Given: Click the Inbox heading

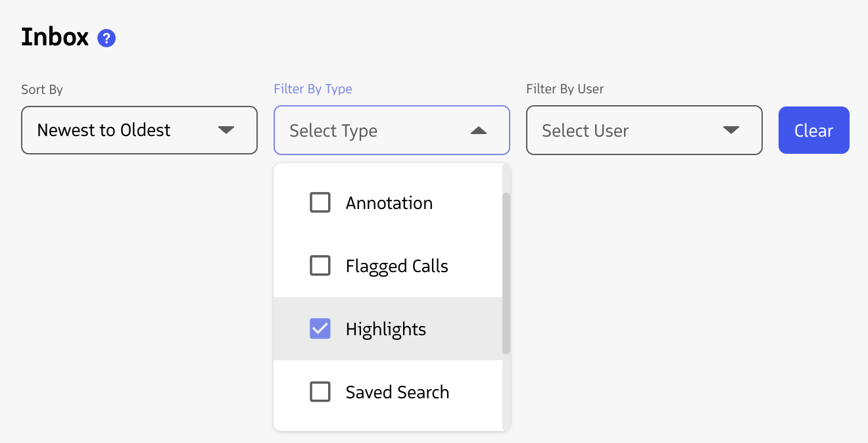Looking at the screenshot, I should 55,37.
